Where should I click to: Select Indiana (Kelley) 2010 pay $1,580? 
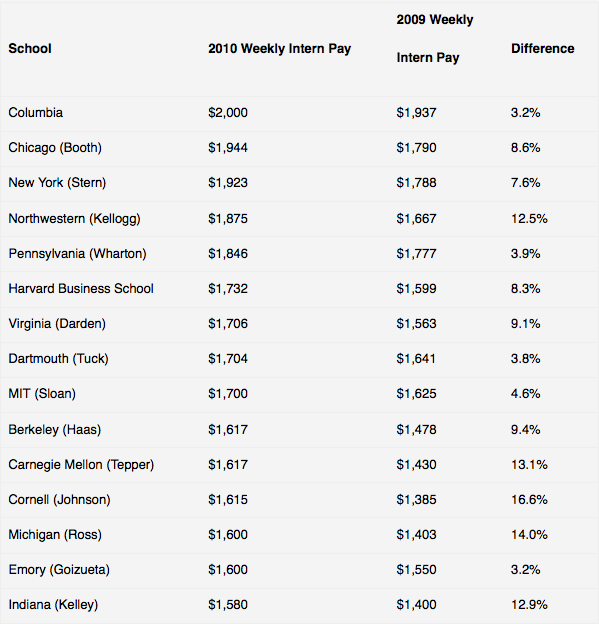pos(228,604)
